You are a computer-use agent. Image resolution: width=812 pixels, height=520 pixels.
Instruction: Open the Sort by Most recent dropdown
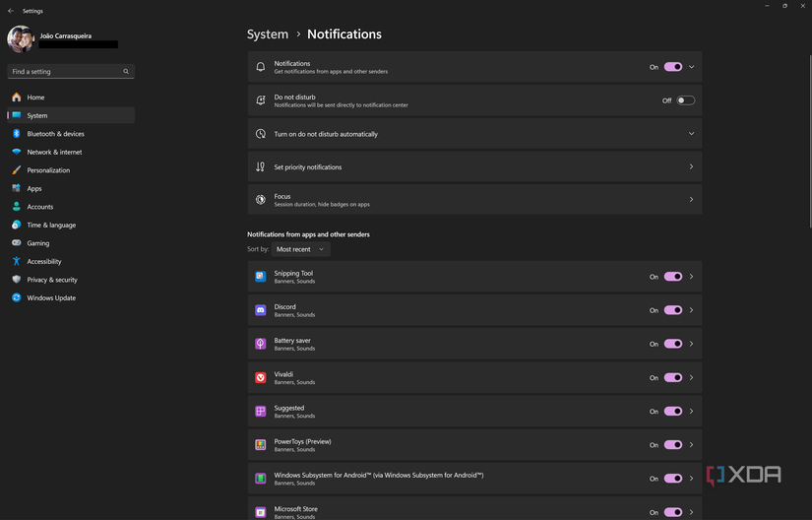300,249
